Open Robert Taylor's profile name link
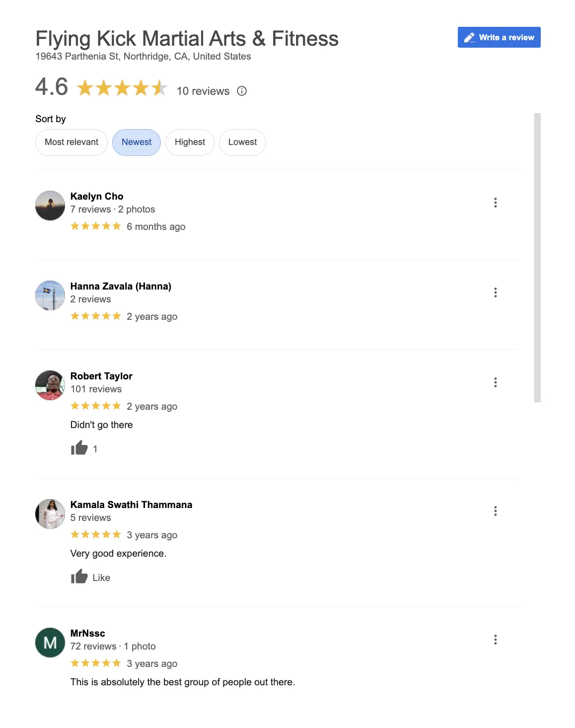575x728 pixels. pyautogui.click(x=101, y=376)
